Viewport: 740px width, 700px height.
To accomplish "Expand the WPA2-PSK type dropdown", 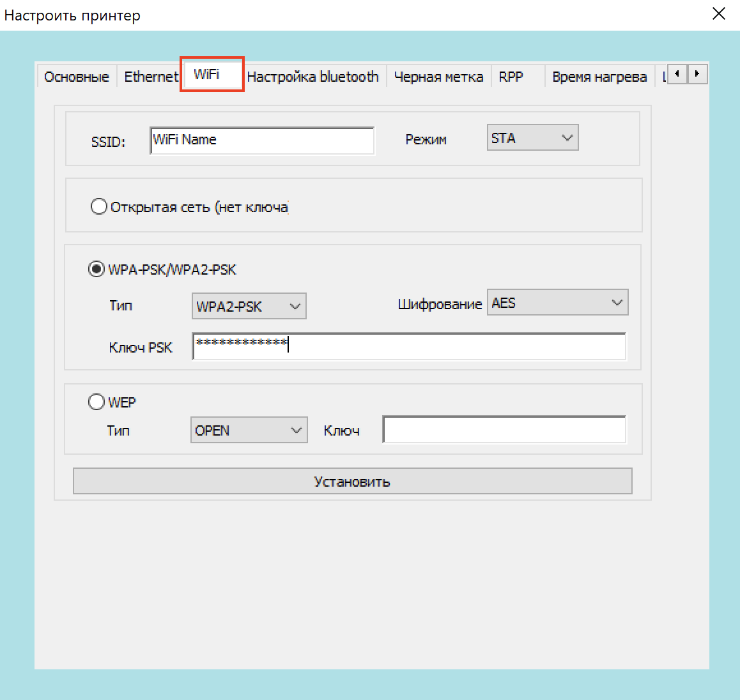I will coord(249,306).
